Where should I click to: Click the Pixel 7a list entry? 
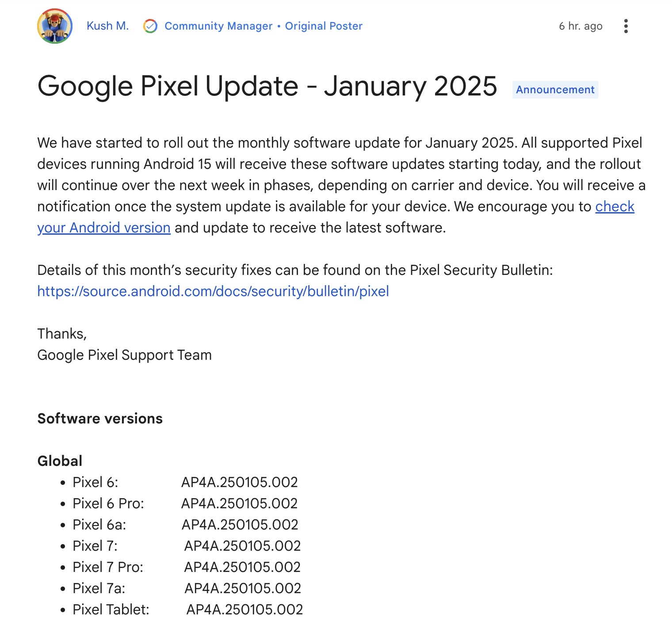pos(181,588)
